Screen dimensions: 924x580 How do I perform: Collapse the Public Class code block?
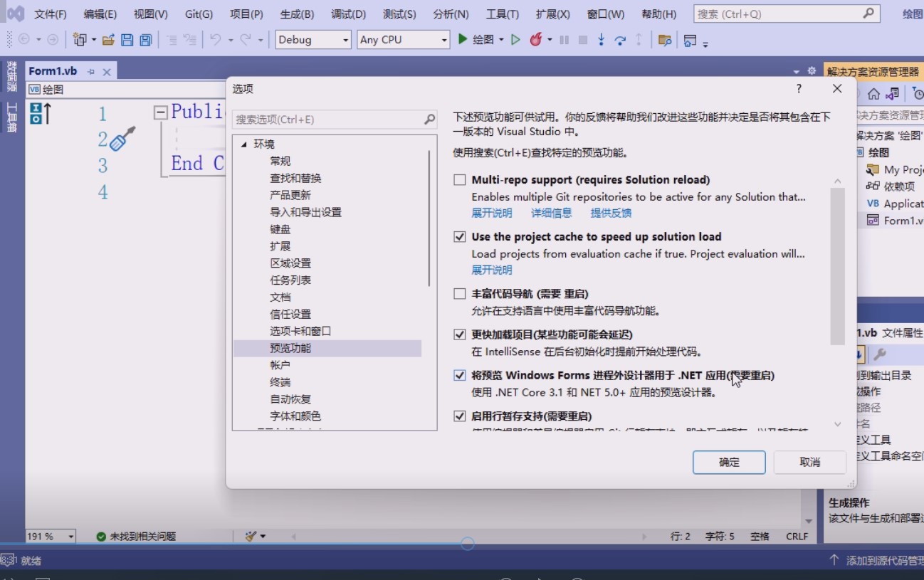coord(161,112)
